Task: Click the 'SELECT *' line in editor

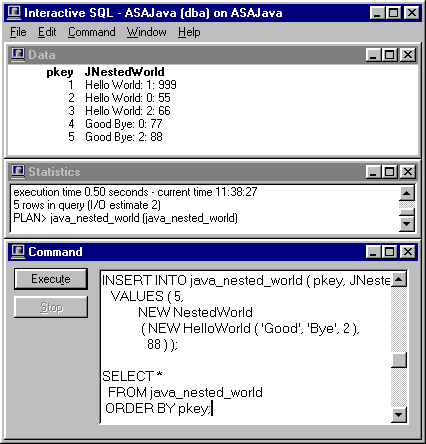Action: (x=132, y=376)
